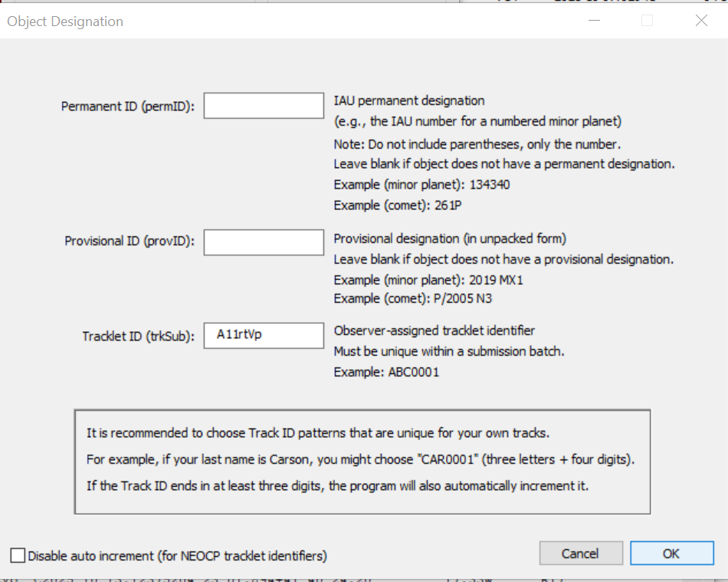
Task: Click the Tracklet ID field containing A11rtVp
Action: (264, 335)
